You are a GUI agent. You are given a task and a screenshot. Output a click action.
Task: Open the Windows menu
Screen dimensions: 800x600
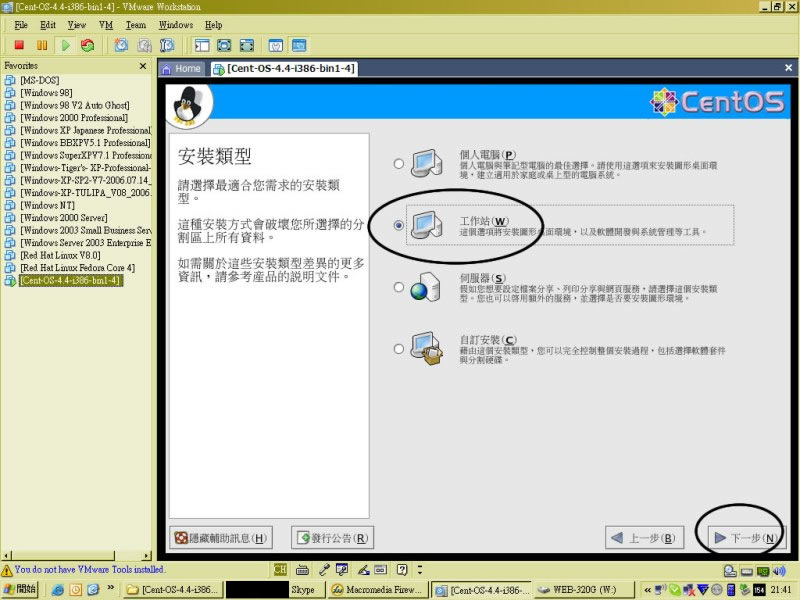176,25
